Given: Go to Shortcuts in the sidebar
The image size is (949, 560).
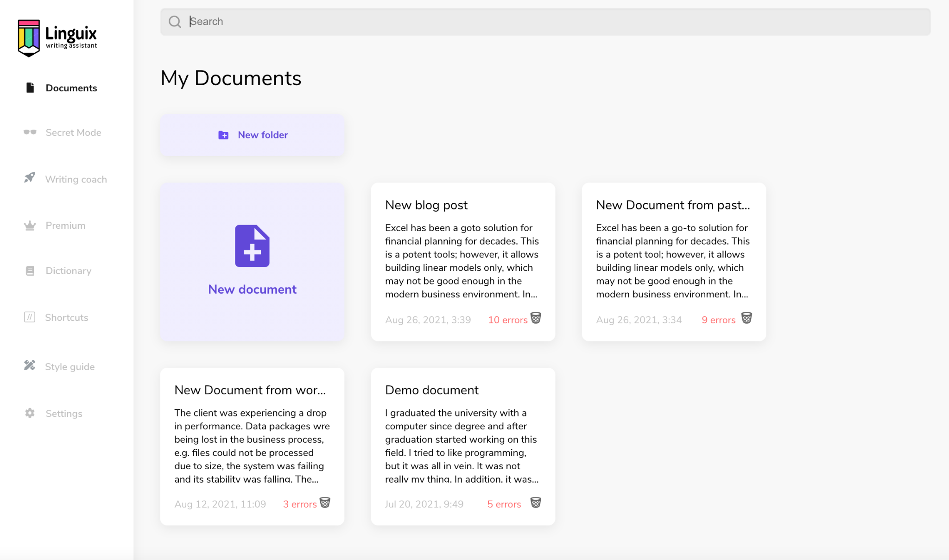Looking at the screenshot, I should (66, 318).
